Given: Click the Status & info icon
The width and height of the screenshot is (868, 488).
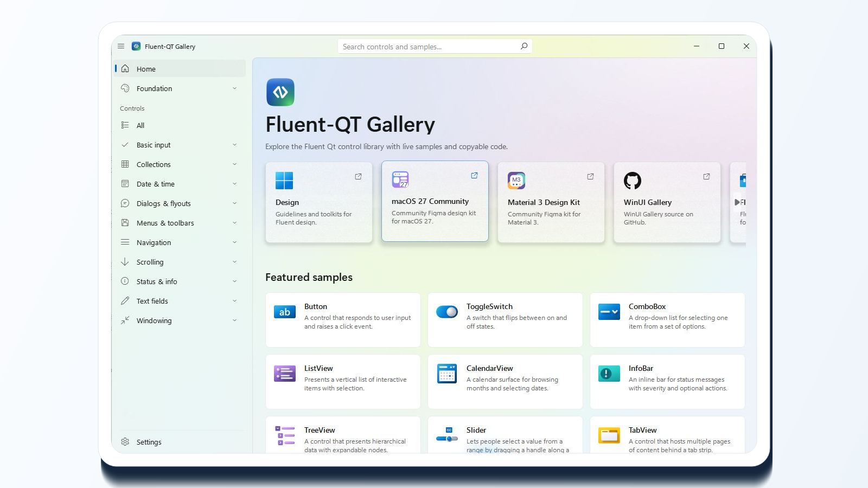Looking at the screenshot, I should pyautogui.click(x=125, y=281).
